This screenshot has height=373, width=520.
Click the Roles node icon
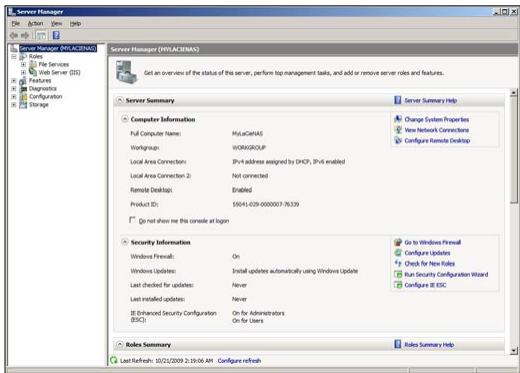[23, 56]
